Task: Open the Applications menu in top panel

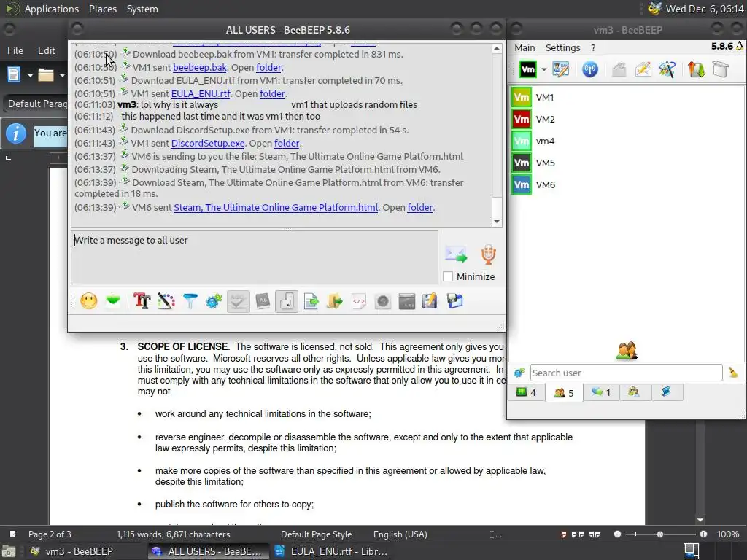Action: click(x=52, y=9)
